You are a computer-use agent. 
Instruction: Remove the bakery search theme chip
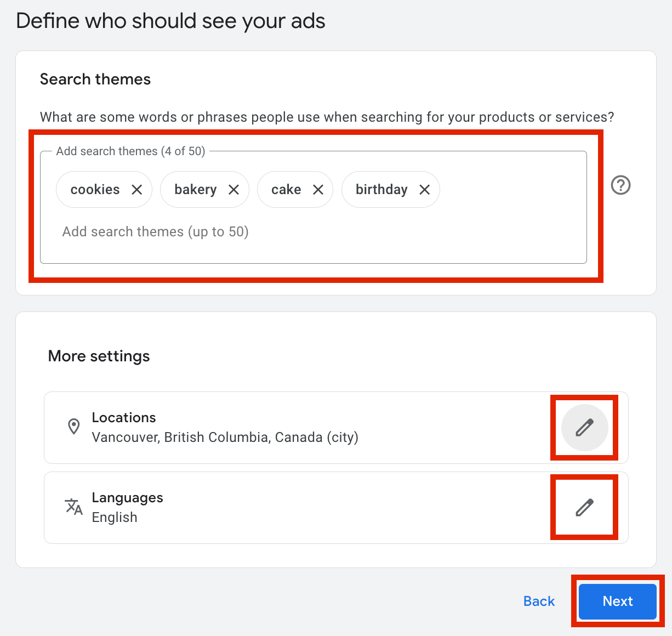click(x=234, y=190)
